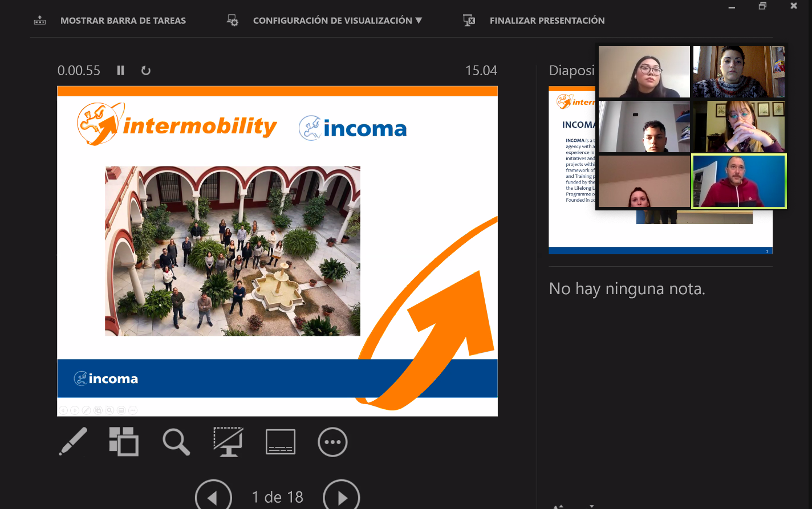Click the taskbar icon beside Mostrar Barra
The image size is (812, 509).
point(39,21)
